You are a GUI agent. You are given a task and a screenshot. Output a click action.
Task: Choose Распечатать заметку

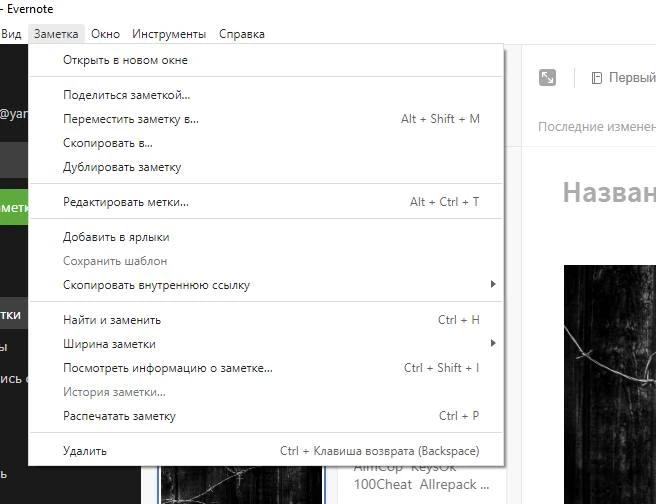click(266, 416)
